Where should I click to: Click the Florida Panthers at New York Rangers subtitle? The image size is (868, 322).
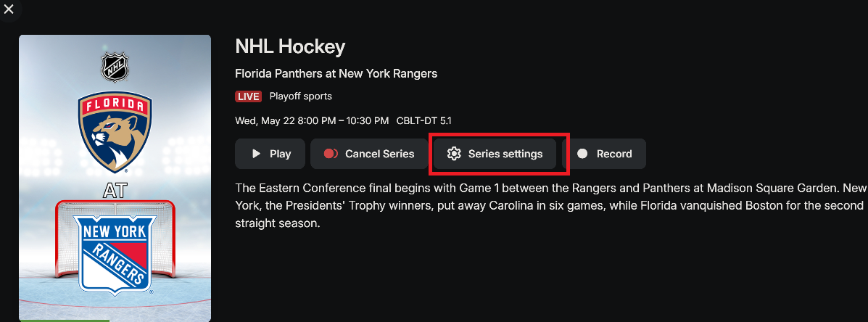336,73
